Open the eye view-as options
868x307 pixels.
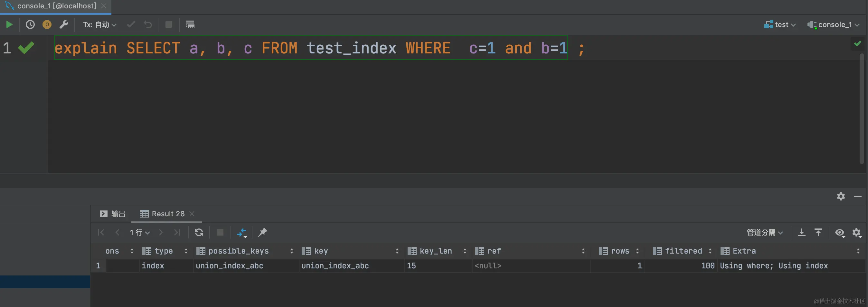840,233
